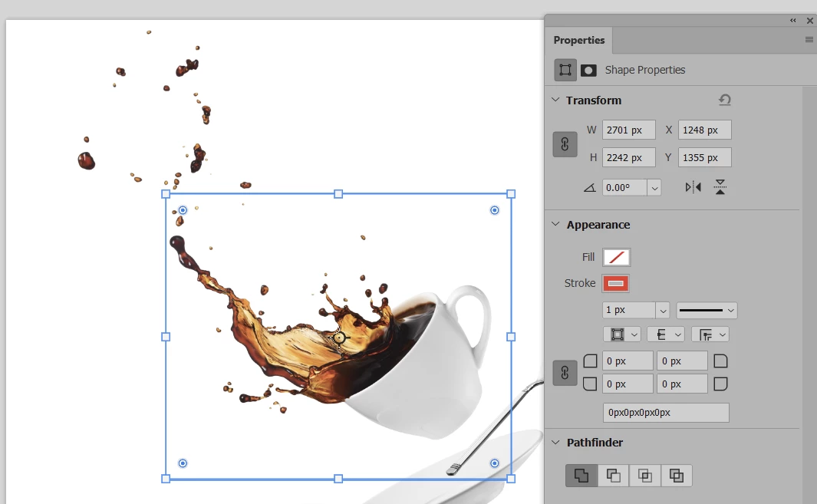Select the live shape properties icon
Image resolution: width=817 pixels, height=504 pixels.
[x=565, y=70]
